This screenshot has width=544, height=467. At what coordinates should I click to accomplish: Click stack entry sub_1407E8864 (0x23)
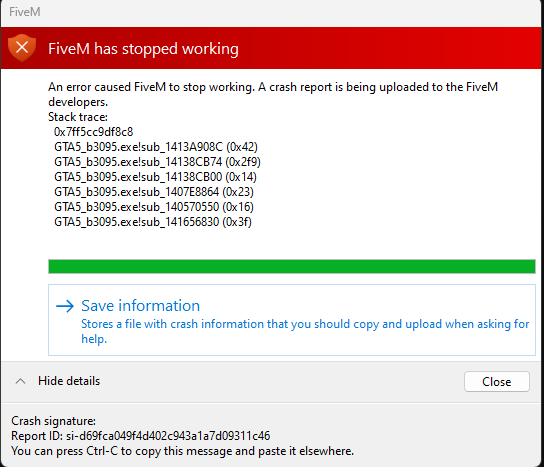pos(154,192)
